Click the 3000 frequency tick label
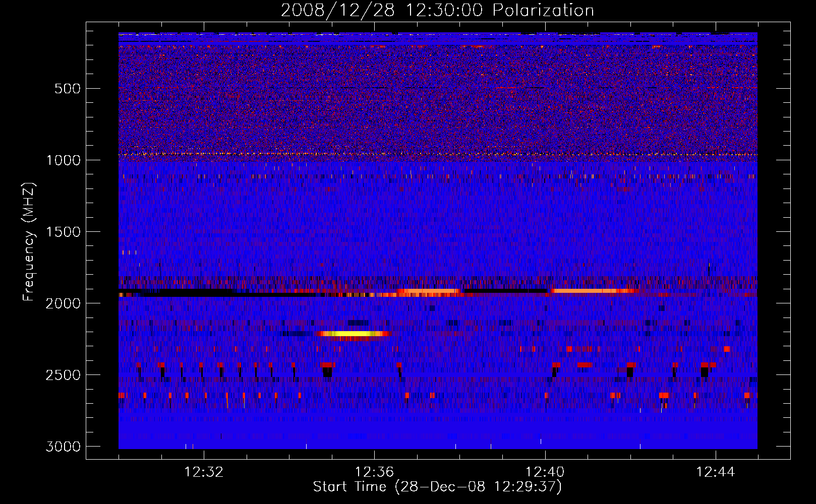Screen dimensions: 816x504 63,447
